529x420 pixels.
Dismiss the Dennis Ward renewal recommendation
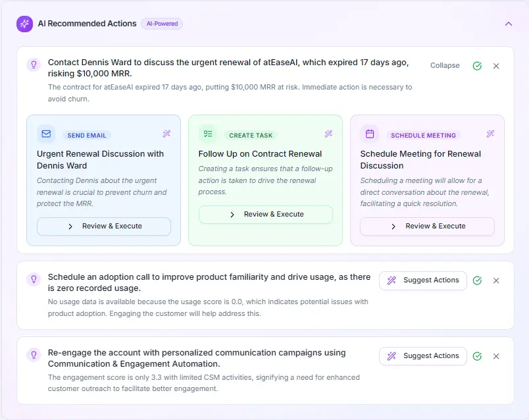point(496,66)
